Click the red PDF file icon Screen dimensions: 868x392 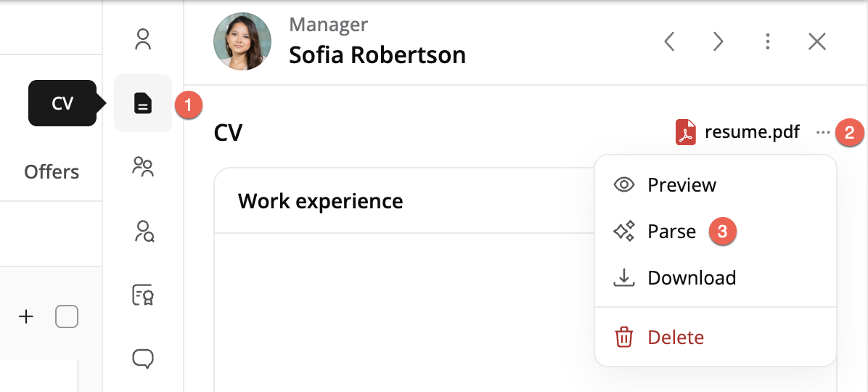[685, 132]
